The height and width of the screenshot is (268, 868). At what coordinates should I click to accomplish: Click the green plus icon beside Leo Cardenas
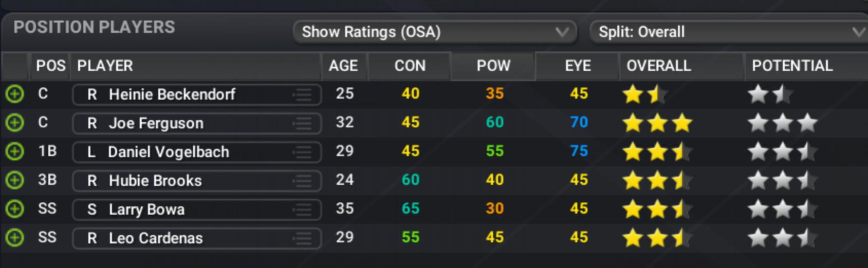pos(14,238)
